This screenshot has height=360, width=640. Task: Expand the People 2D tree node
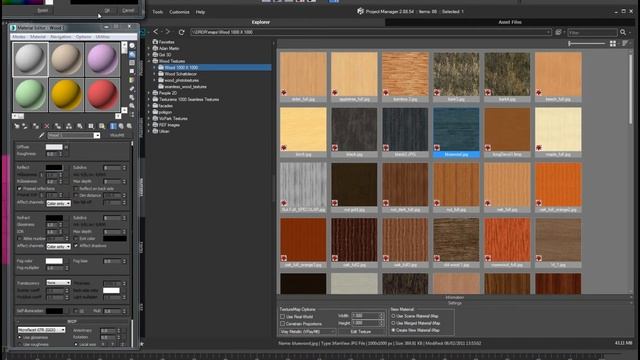pos(149,93)
